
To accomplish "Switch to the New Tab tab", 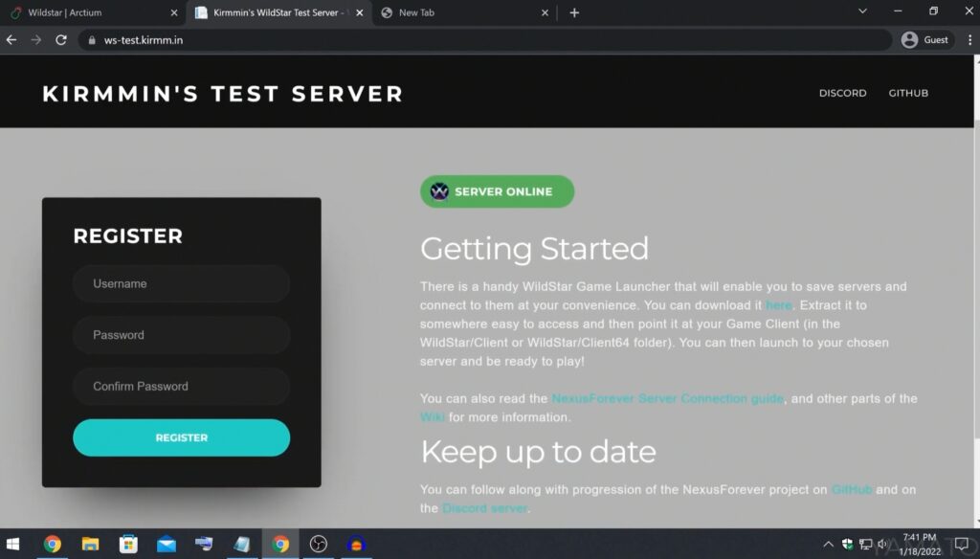I will point(464,12).
